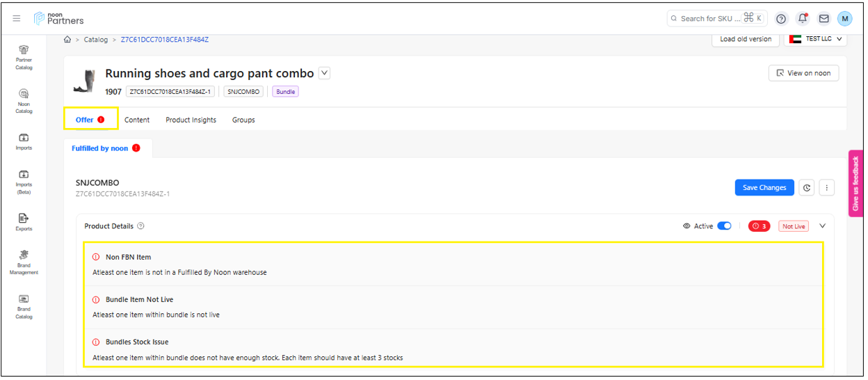Click the Save Changes button
The height and width of the screenshot is (380, 868).
click(x=764, y=187)
